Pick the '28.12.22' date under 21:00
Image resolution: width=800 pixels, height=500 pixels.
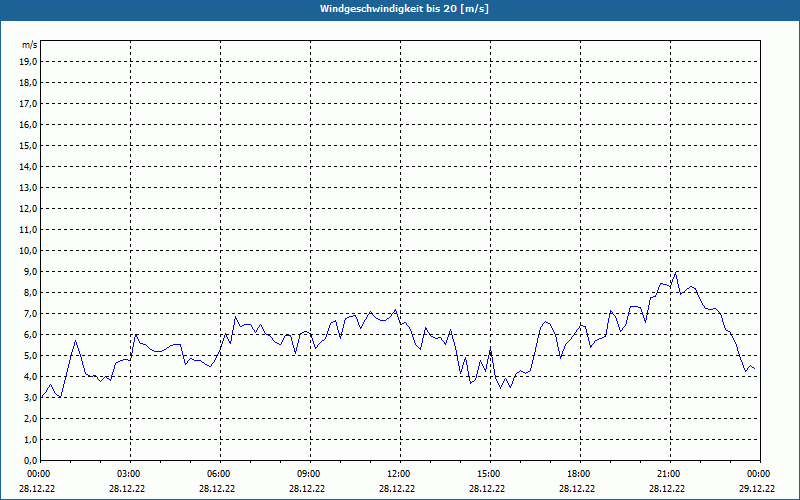pos(667,488)
